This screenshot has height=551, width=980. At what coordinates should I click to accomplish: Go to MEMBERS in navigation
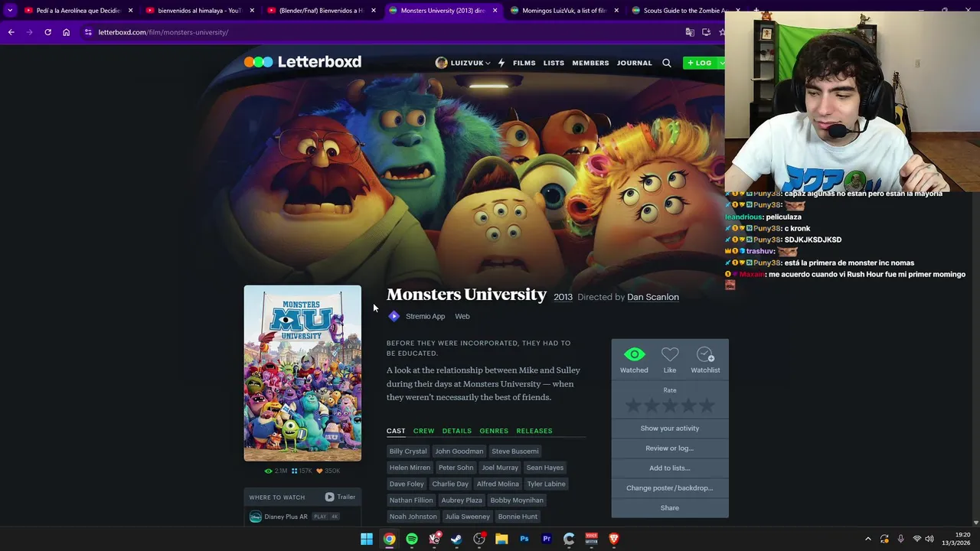(590, 63)
